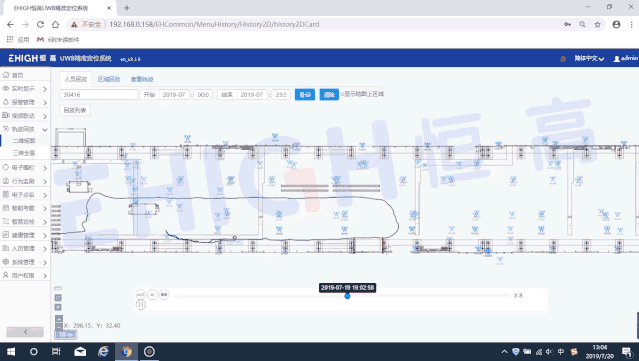Click the blue clear button beside search
Image resolution: width=639 pixels, height=361 pixels.
tap(329, 95)
